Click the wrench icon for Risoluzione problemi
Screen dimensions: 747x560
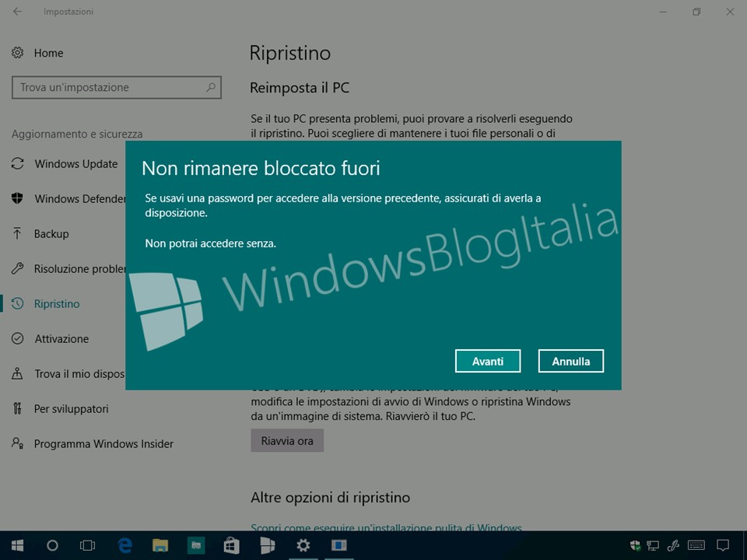[x=18, y=268]
